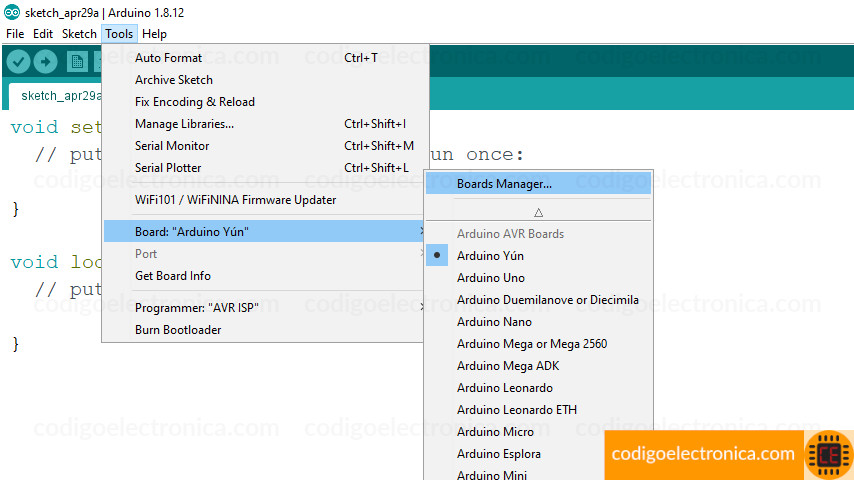Screen dimensions: 854x480
Task: Click the 'void loop' code line
Action: [56, 262]
